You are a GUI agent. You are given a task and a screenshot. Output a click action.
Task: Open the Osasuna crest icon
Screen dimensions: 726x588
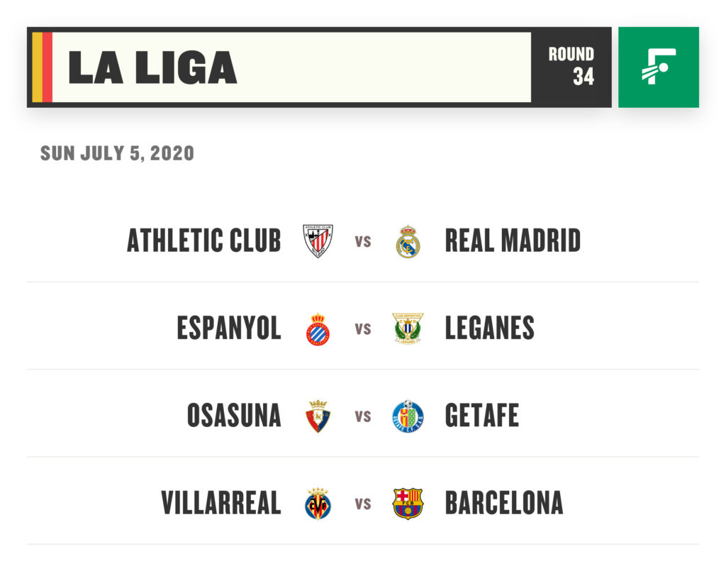coord(318,416)
